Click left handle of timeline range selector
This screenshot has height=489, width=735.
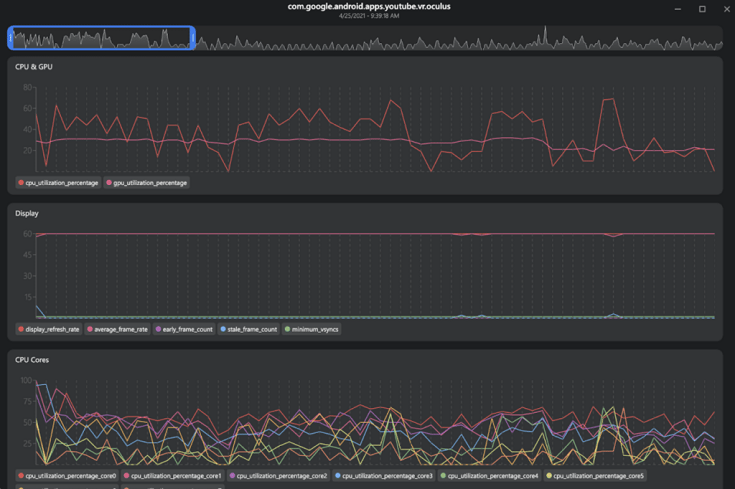tap(10, 38)
